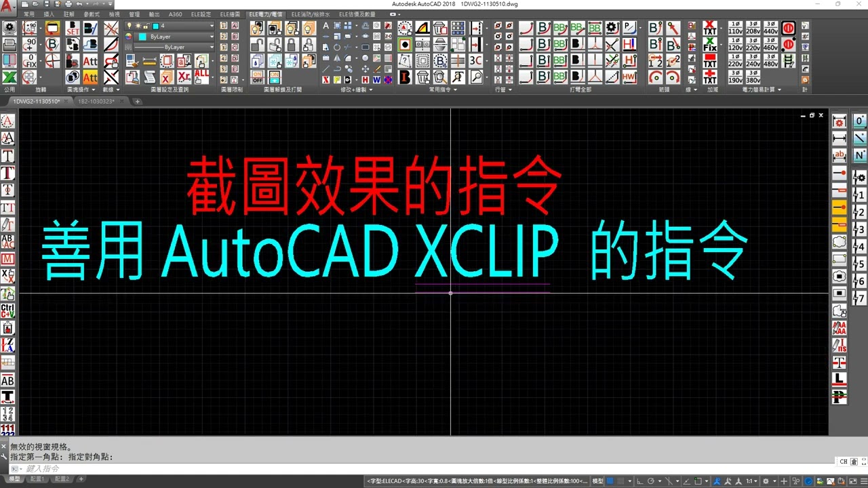The width and height of the screenshot is (868, 488).
Task: Switch to the 插入 ribbon tab
Action: click(x=49, y=14)
